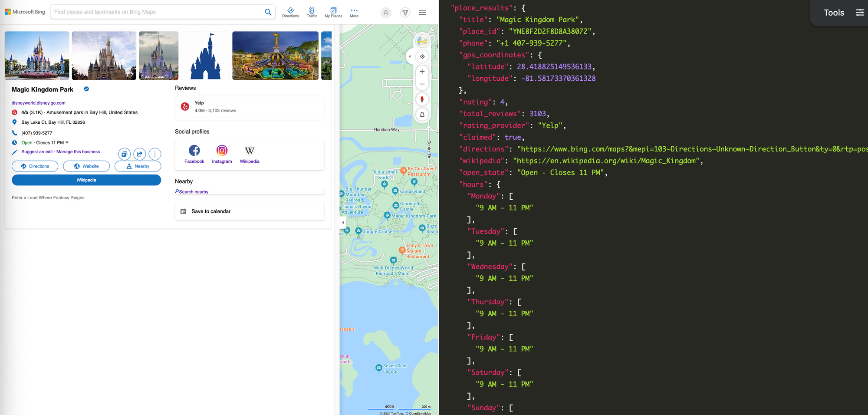Open the night ride photo thumbnail
The width and height of the screenshot is (868, 415).
point(275,56)
